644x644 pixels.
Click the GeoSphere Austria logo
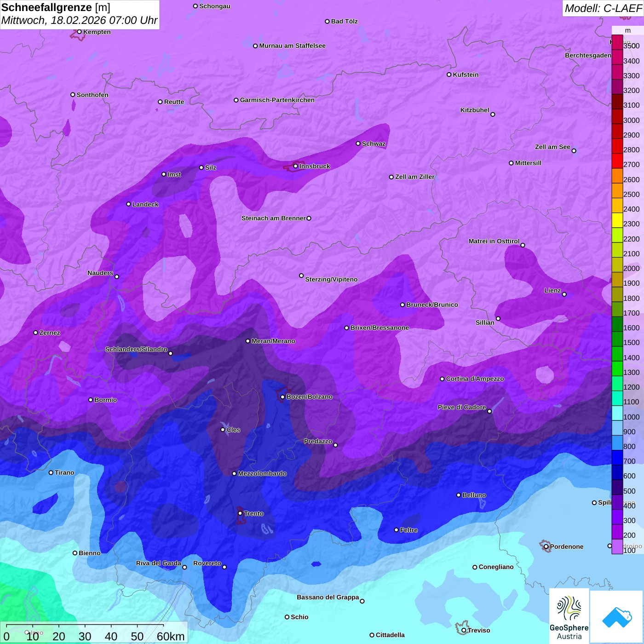[x=569, y=616]
